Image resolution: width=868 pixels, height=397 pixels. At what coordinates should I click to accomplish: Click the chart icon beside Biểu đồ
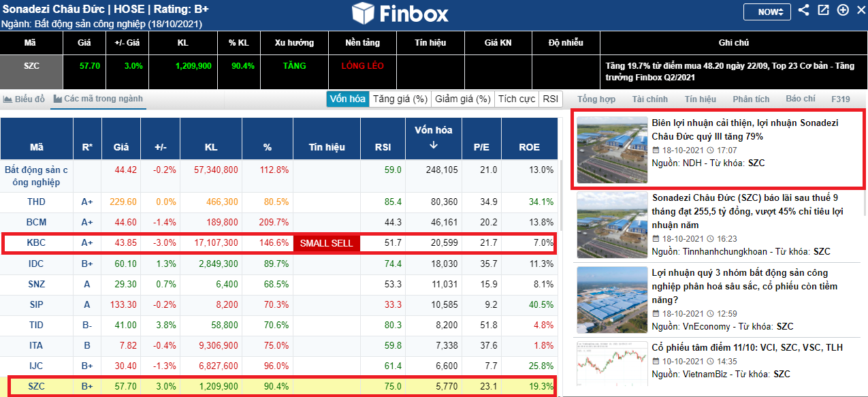coord(8,99)
